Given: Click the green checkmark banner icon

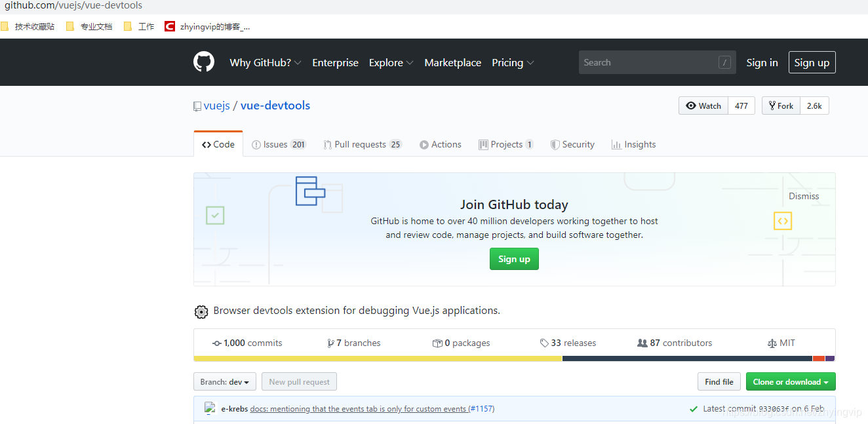Looking at the screenshot, I should click(x=215, y=215).
